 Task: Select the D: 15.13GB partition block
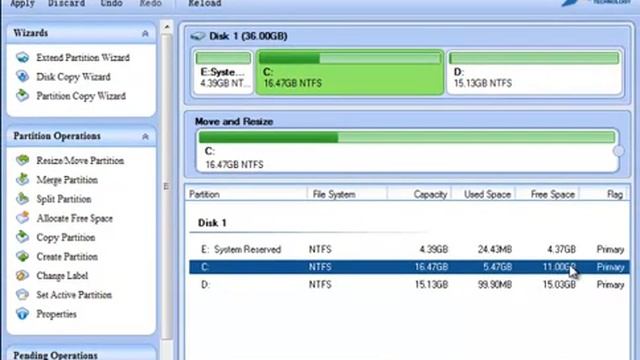(535, 72)
